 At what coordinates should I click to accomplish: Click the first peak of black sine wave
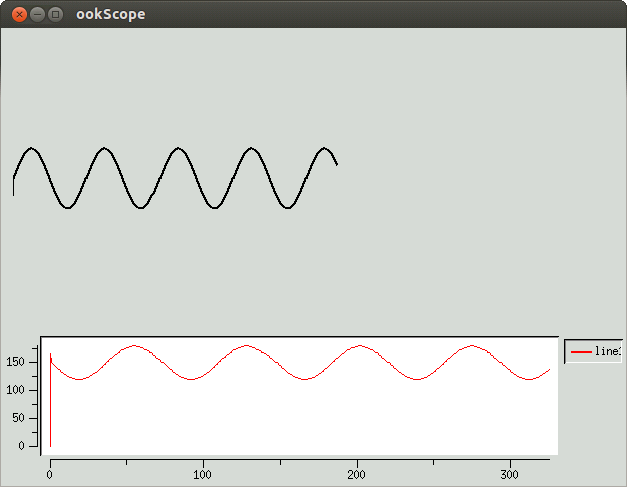31,148
